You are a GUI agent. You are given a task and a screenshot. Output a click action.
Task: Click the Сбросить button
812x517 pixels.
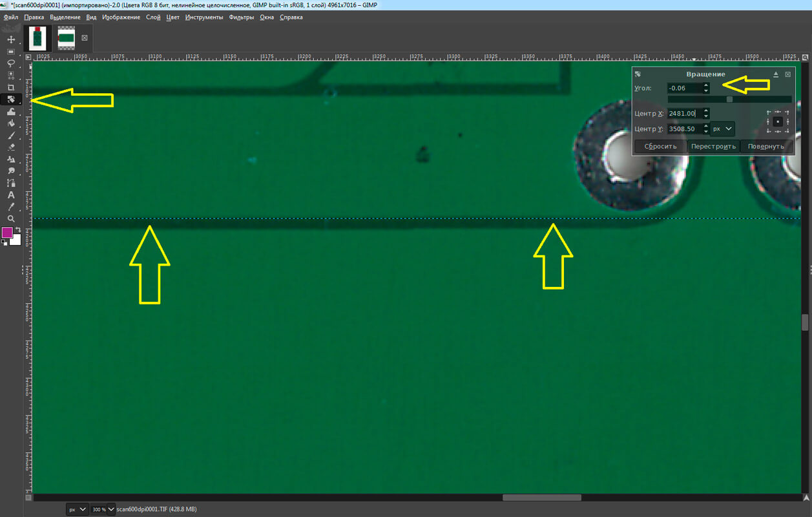tap(660, 146)
